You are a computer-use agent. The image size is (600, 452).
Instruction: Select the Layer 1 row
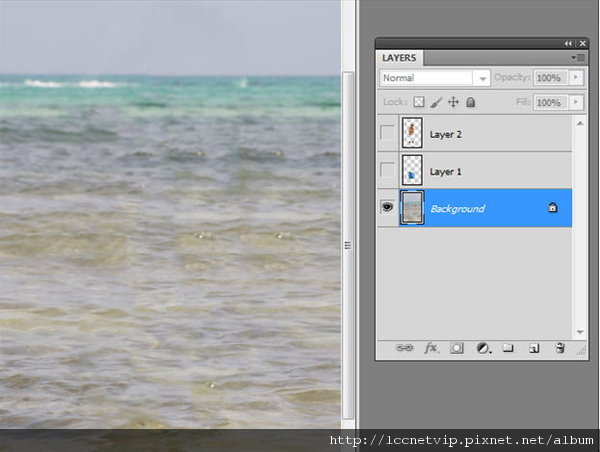click(x=474, y=170)
